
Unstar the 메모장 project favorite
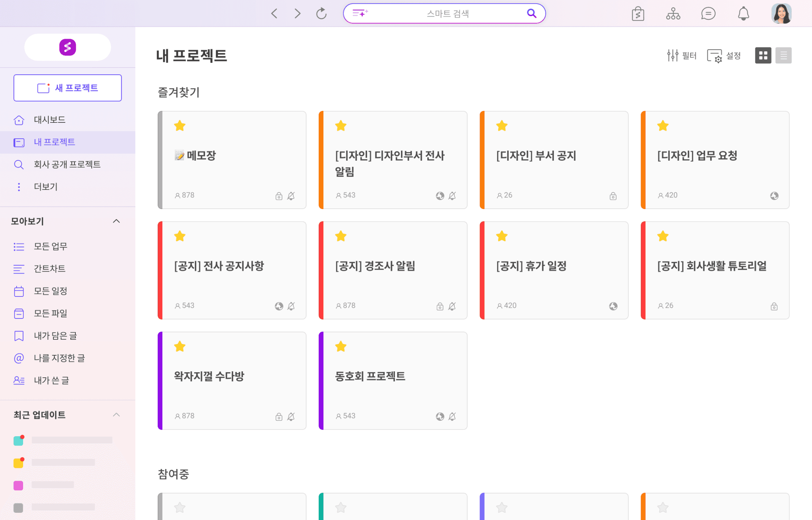click(179, 126)
